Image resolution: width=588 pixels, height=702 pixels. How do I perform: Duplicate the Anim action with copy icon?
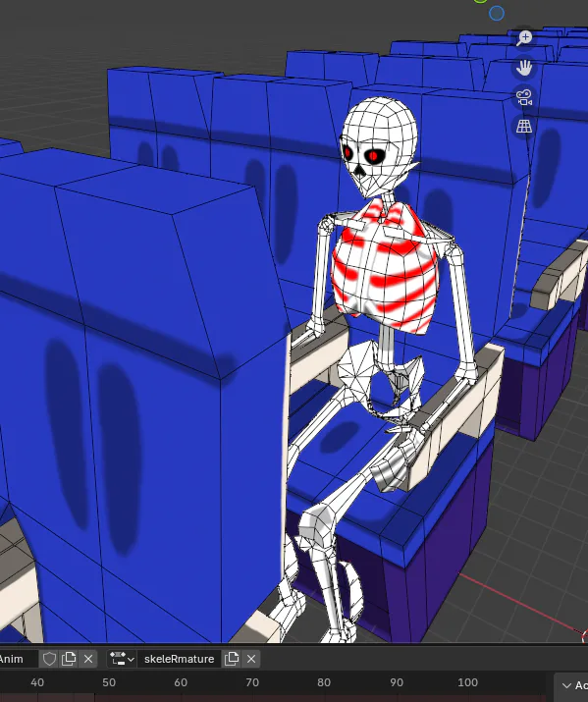[x=69, y=659]
